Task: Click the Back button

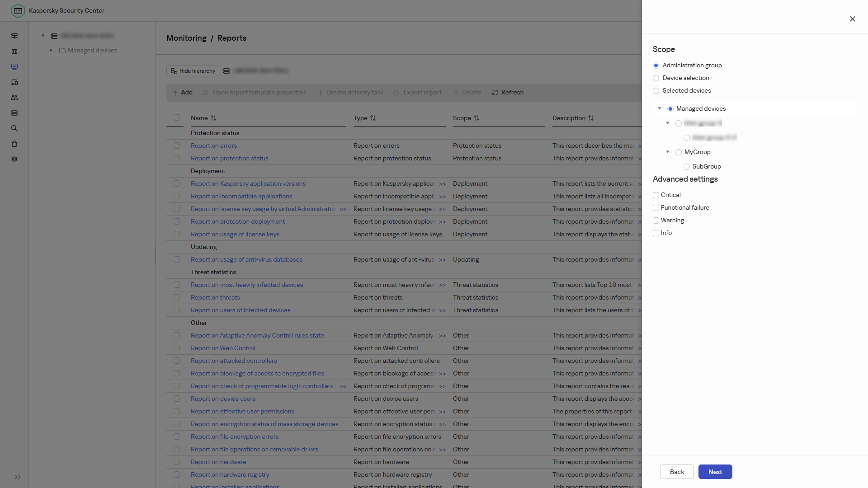Action: pyautogui.click(x=677, y=472)
